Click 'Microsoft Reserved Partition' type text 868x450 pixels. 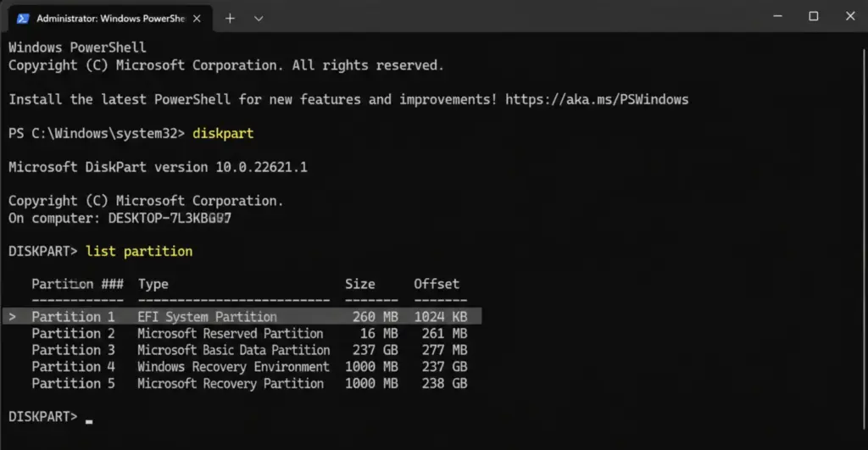231,334
